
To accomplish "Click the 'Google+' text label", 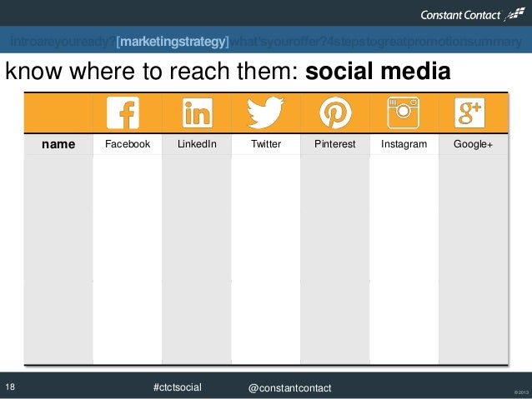I will [x=473, y=144].
